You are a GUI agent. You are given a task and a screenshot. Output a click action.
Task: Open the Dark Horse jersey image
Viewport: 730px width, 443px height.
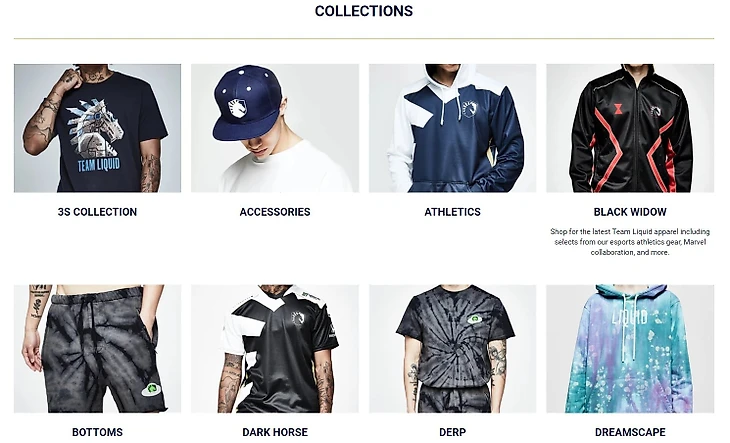coord(275,349)
